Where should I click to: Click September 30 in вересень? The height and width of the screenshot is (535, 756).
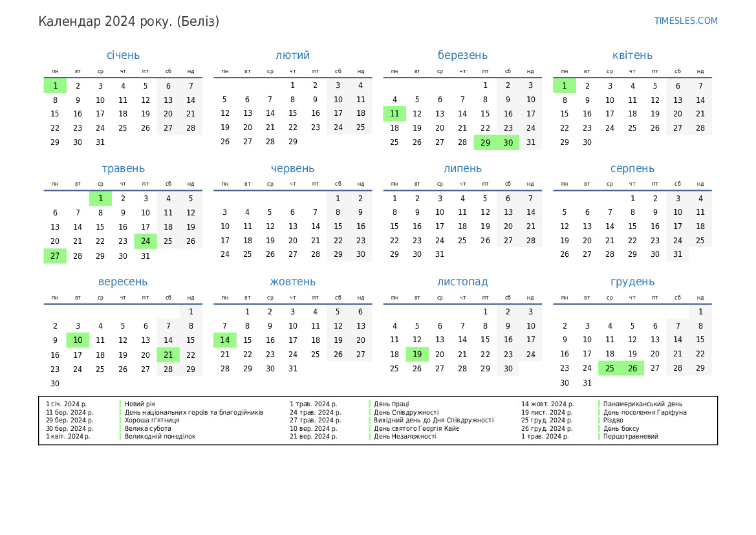click(x=55, y=384)
